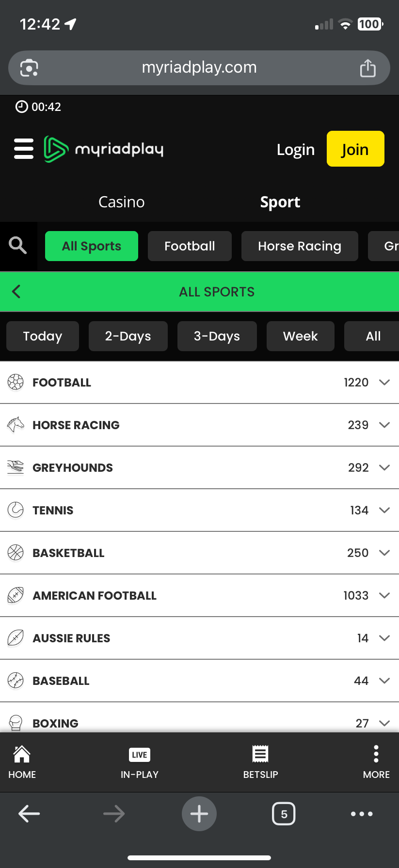This screenshot has width=399, height=868.
Task: Select the Week time filter
Action: click(x=300, y=336)
